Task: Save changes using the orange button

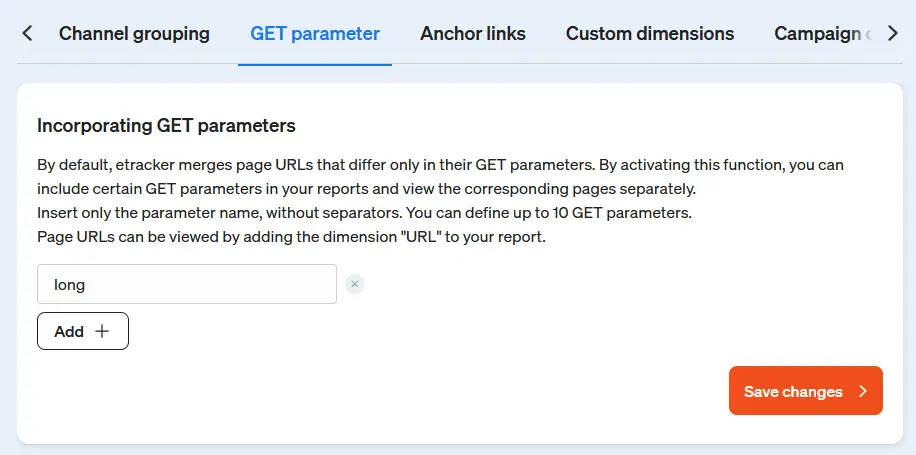Action: (x=805, y=391)
